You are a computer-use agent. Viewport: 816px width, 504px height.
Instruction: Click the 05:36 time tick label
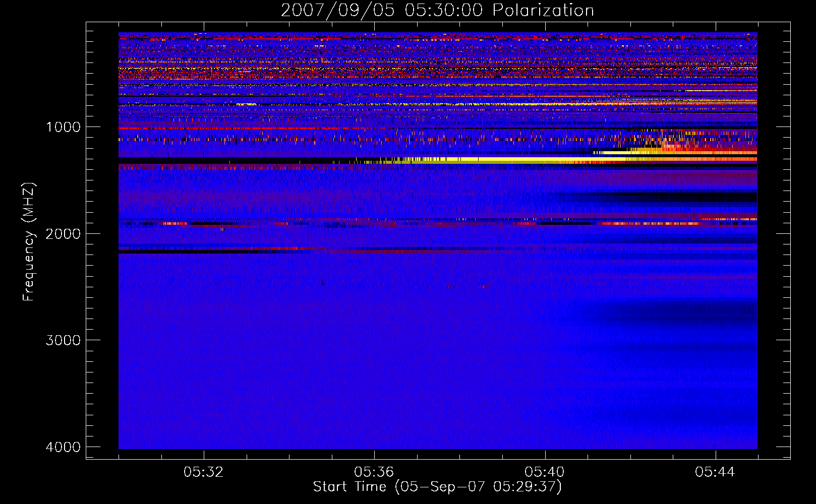click(374, 472)
